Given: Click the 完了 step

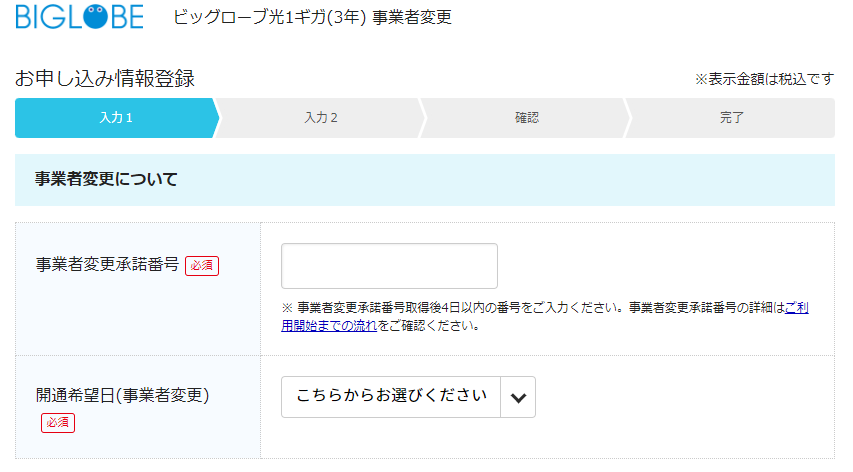Looking at the screenshot, I should pyautogui.click(x=731, y=118).
